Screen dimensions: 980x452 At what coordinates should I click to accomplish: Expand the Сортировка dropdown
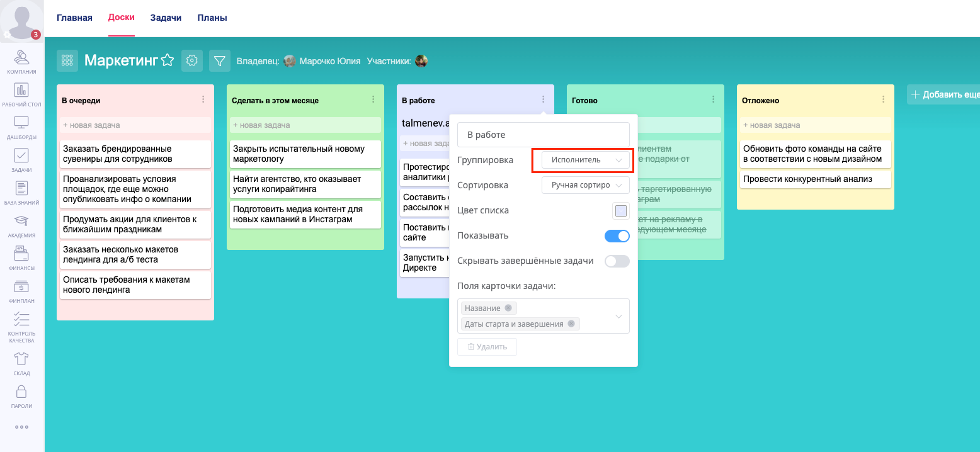click(586, 185)
